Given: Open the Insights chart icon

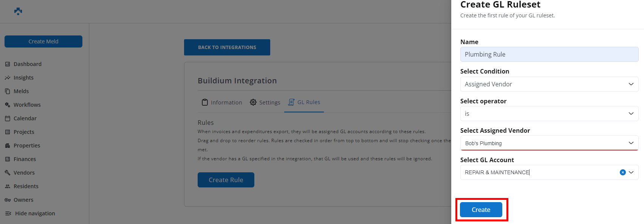Looking at the screenshot, I should pyautogui.click(x=8, y=78).
